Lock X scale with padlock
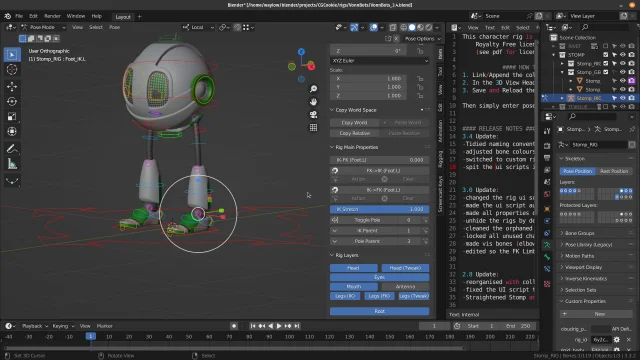Screen dimensions: 640x360 420,78
